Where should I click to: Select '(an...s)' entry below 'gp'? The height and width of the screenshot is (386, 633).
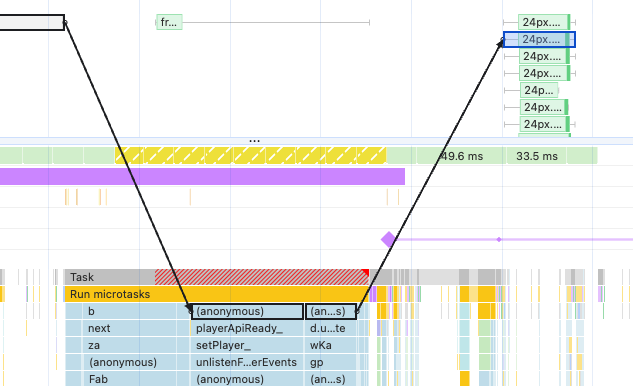click(x=331, y=379)
